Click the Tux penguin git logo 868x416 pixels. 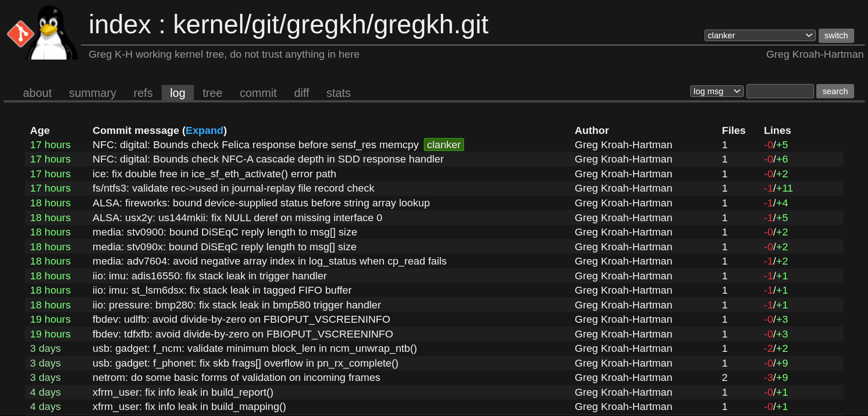point(42,32)
